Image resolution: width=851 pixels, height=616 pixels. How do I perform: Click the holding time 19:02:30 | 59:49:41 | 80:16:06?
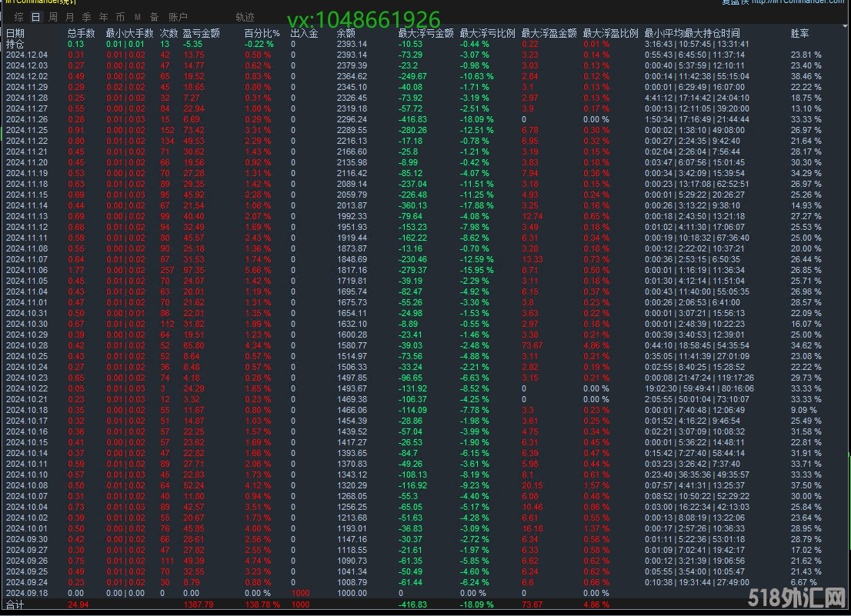tap(699, 389)
